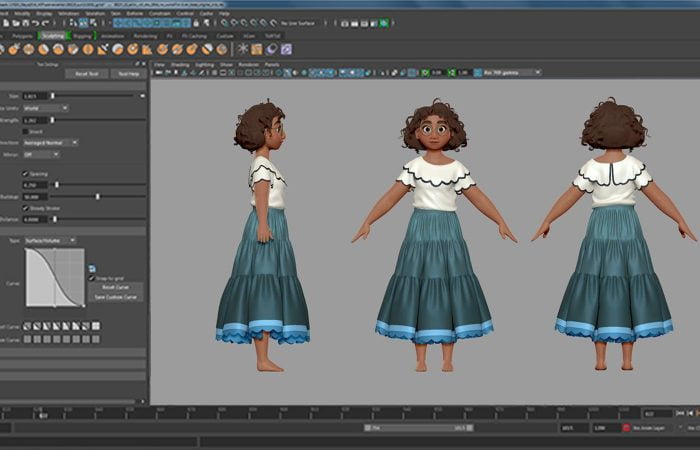Click the padlock lock-selection icon

[x=196, y=23]
